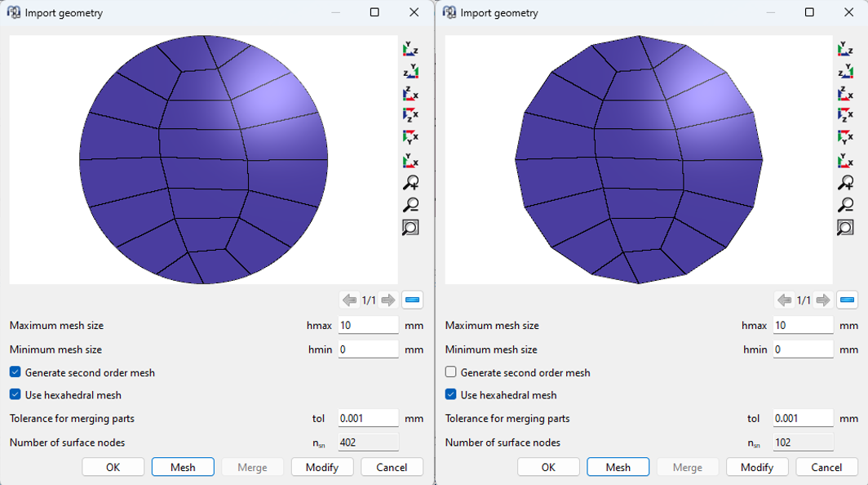Go to next part in 102-node dialog

coord(823,300)
